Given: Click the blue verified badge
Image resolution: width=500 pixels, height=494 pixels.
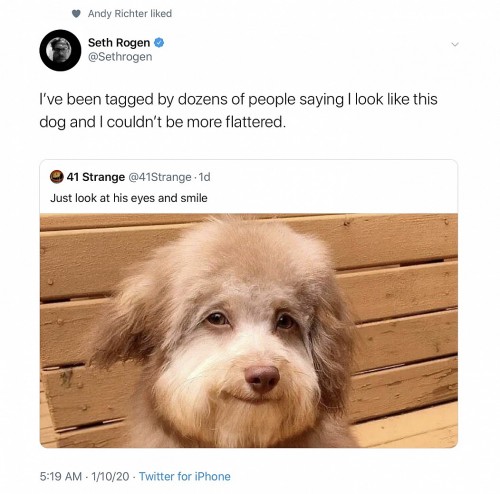Looking at the screenshot, I should click(159, 43).
